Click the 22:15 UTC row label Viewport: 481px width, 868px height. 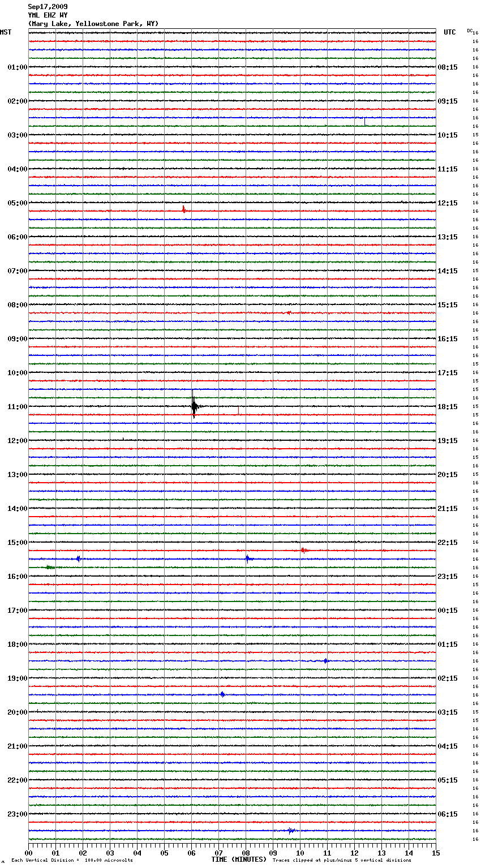click(x=448, y=543)
